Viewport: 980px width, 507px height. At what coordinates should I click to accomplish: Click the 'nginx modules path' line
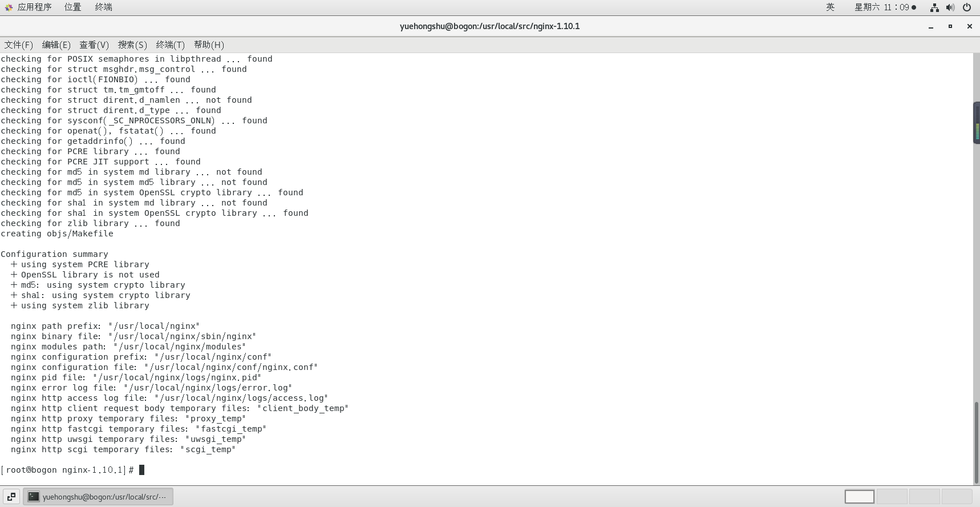pos(128,347)
